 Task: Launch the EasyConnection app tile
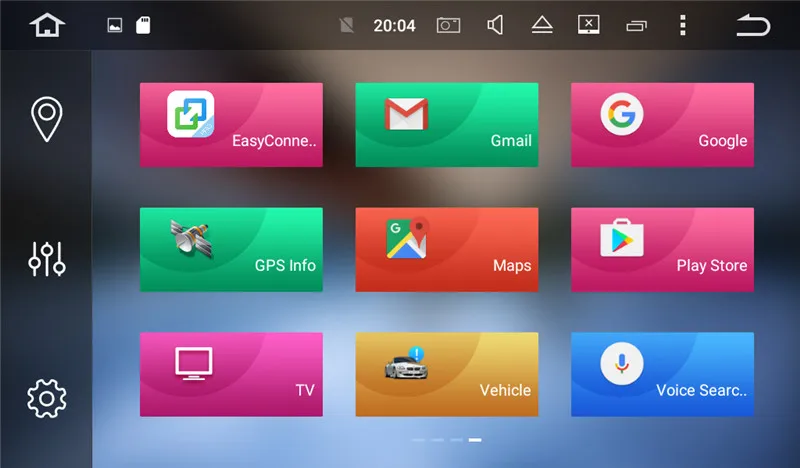point(231,125)
